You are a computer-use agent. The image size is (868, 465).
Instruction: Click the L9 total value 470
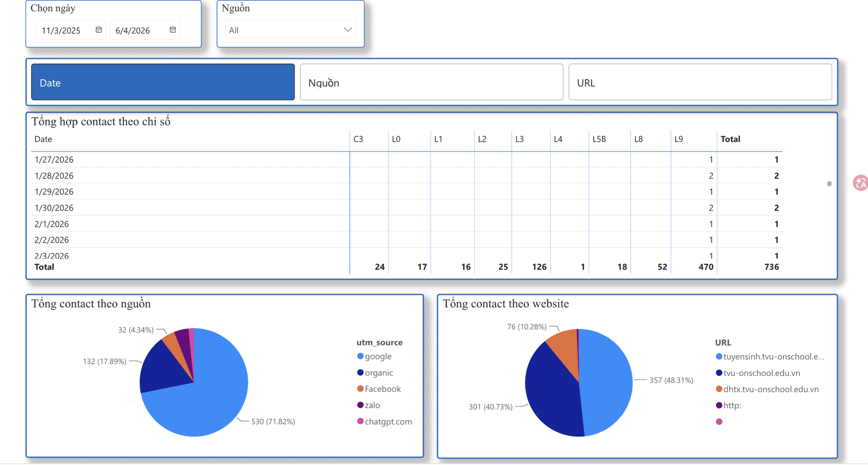pos(706,267)
